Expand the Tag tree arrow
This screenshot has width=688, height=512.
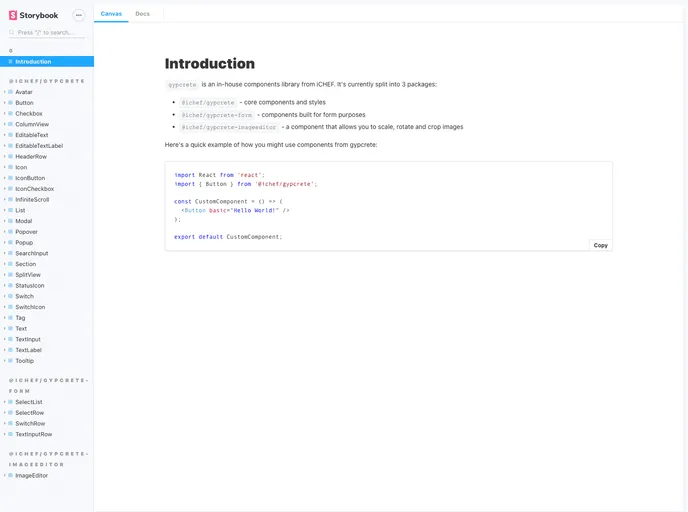[5, 318]
